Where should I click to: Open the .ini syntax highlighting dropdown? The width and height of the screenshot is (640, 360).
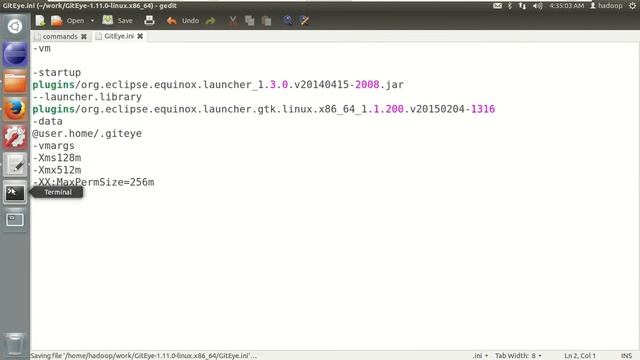click(480, 356)
